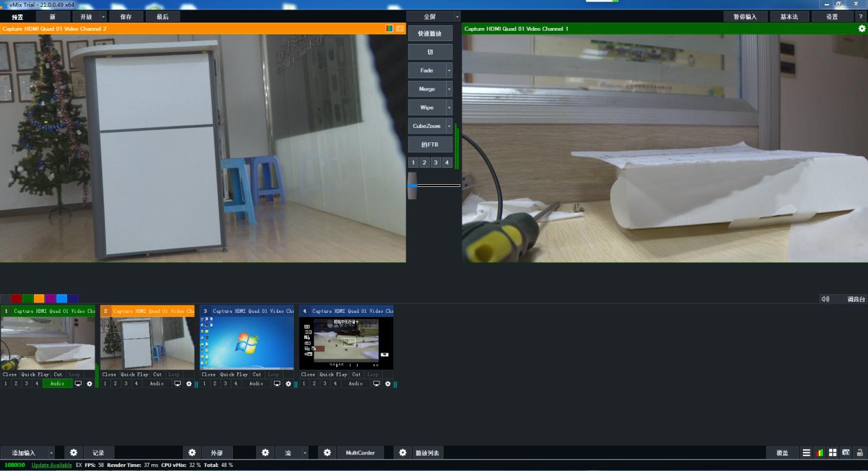868x471 pixels.
Task: Click color bars icon in preview title bar
Action: [389, 29]
